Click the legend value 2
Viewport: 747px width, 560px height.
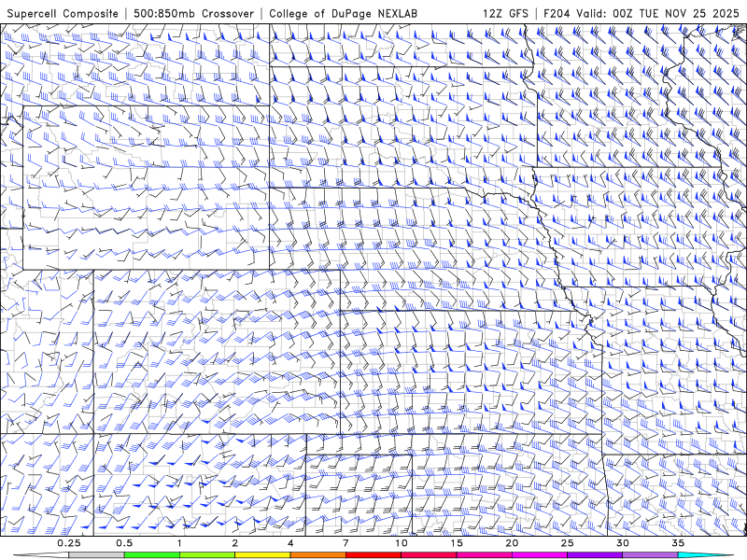[x=235, y=543]
